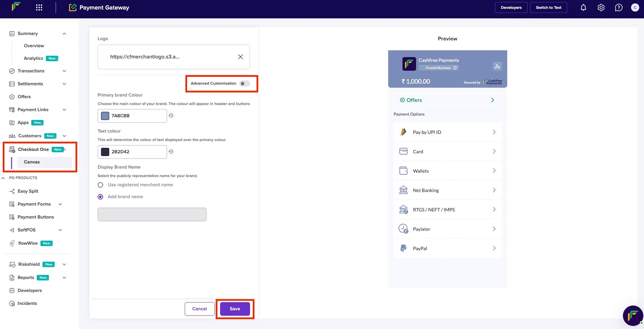Open Developers sidebar item
The image size is (644, 329).
click(30, 290)
